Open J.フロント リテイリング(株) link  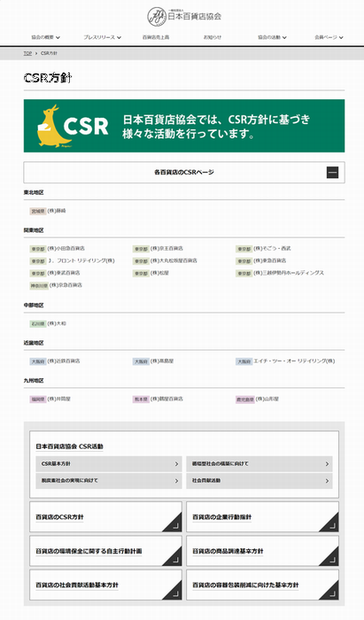(x=81, y=260)
